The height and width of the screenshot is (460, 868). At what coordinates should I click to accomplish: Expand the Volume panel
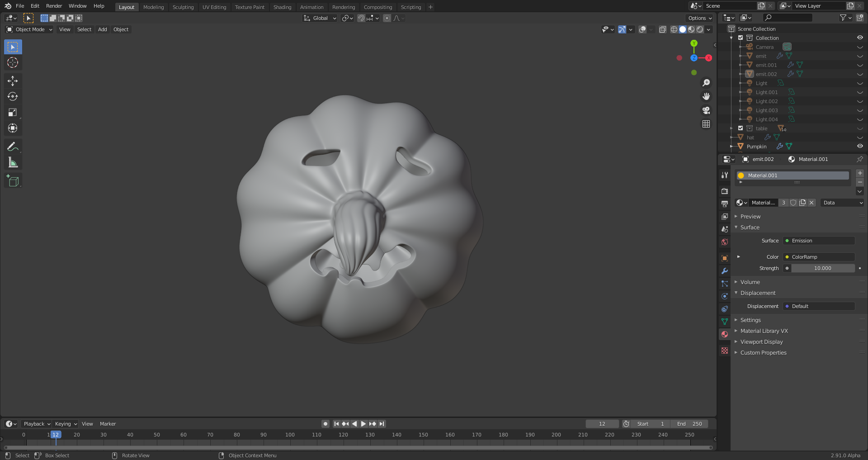click(750, 282)
